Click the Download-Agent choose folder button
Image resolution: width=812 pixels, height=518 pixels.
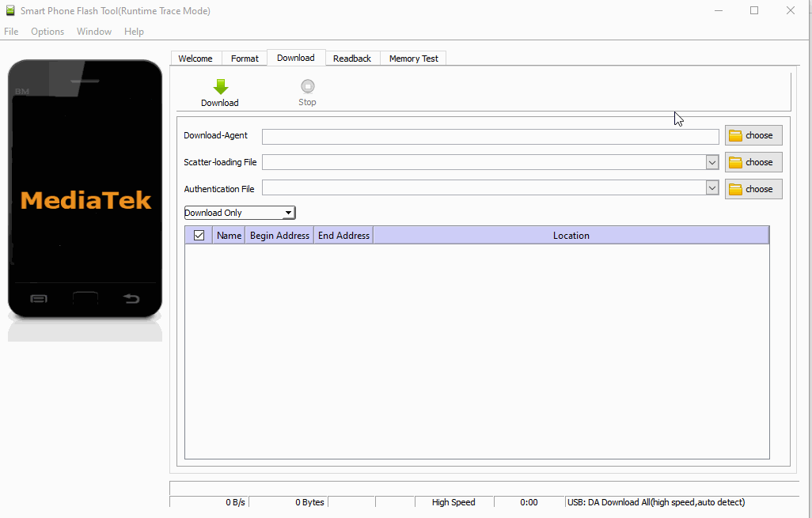[753, 135]
